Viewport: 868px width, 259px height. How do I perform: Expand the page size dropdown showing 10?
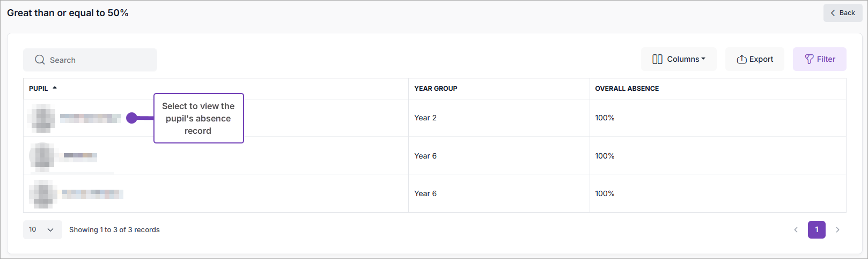point(42,229)
